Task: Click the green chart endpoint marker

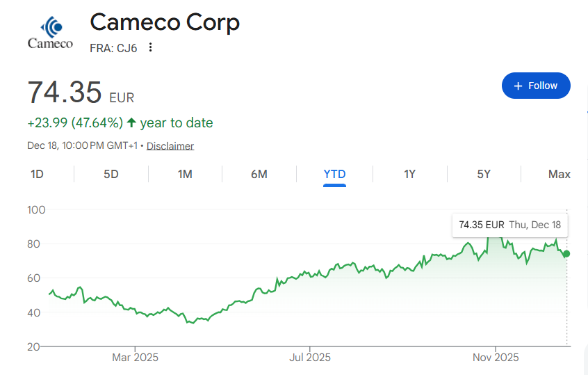Action: coord(566,253)
